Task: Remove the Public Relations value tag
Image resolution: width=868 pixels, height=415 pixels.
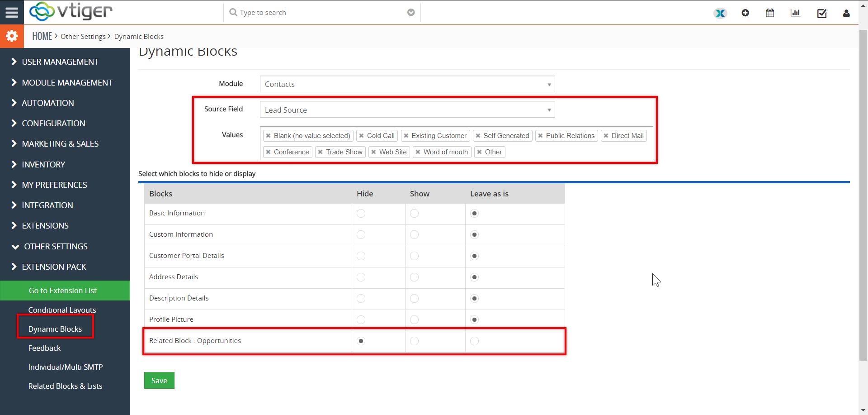Action: coord(540,136)
